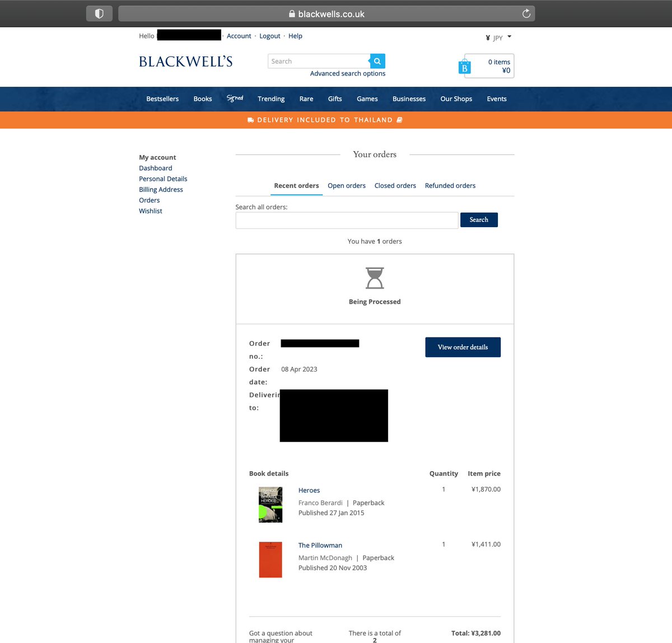Open the Games menu item
Screen dimensions: 672x643
367,98
